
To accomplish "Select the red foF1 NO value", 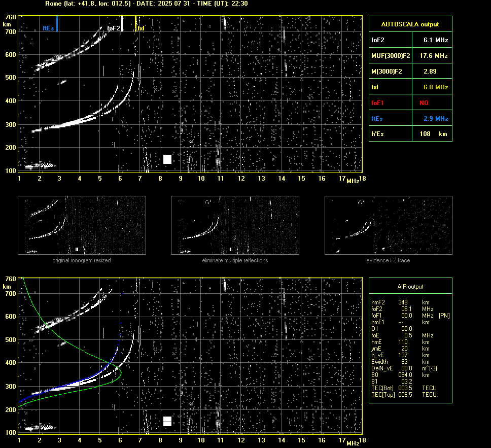I will tap(424, 103).
